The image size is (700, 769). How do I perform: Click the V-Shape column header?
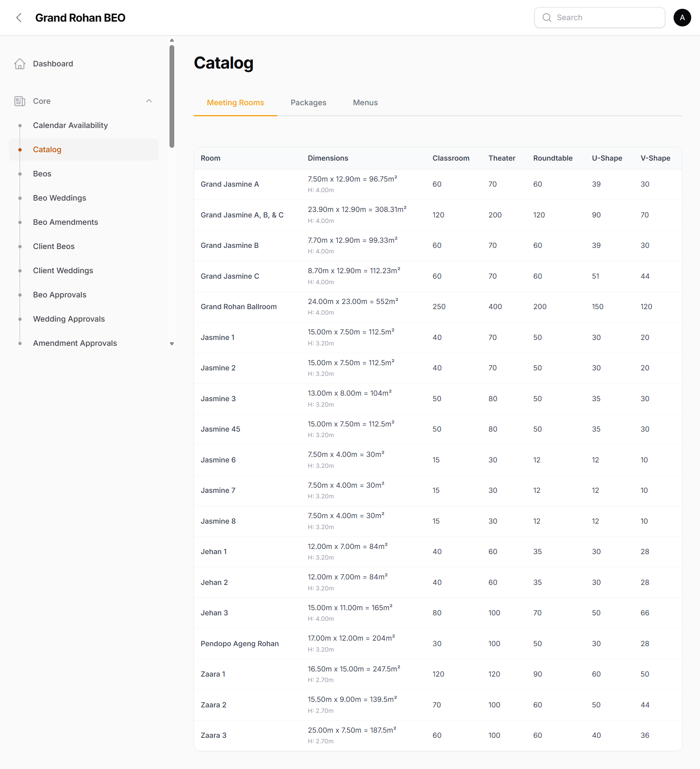point(655,158)
